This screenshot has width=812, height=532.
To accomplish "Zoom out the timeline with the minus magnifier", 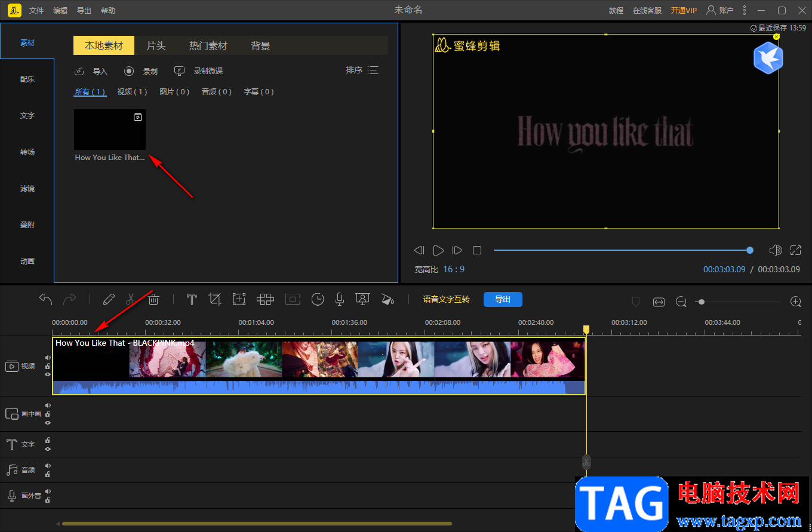I will click(x=681, y=302).
